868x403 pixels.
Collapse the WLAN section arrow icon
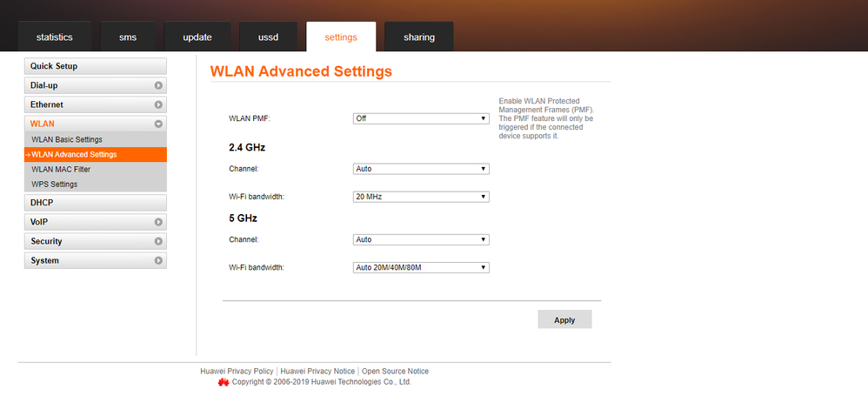(158, 124)
